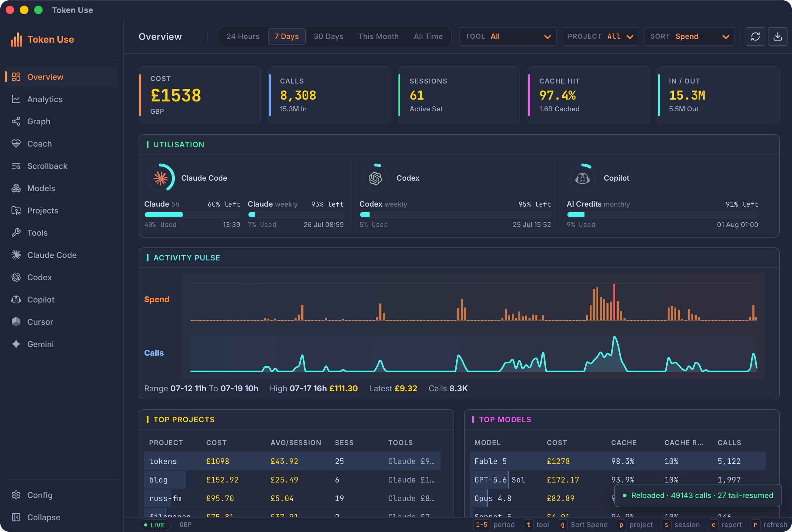Select the 'tokens' project row
792x532 pixels.
(x=292, y=461)
